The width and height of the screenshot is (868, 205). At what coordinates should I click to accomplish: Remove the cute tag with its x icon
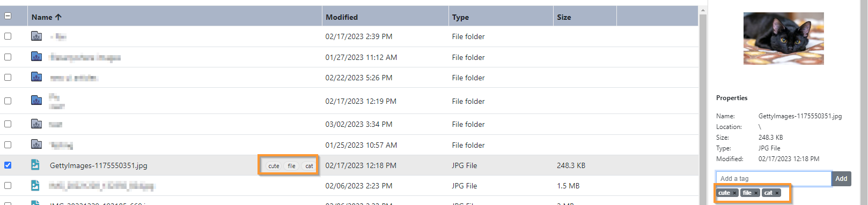(734, 193)
